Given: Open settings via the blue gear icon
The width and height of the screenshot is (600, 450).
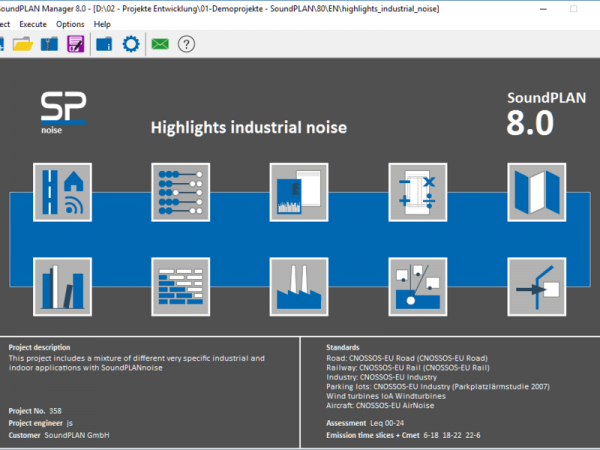Looking at the screenshot, I should coord(130,44).
